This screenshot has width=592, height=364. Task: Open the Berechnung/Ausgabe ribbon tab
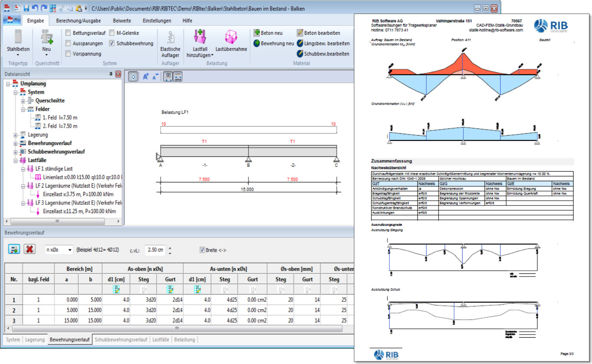tap(78, 20)
